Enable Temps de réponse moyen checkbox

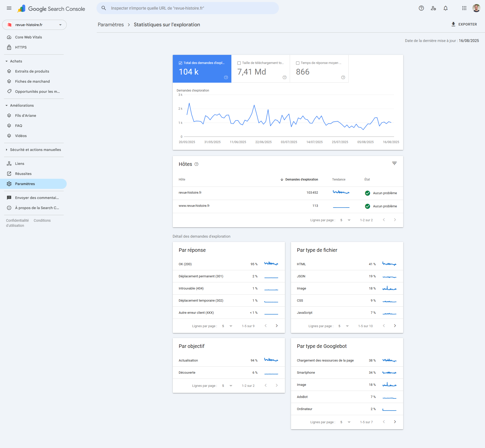coord(298,63)
